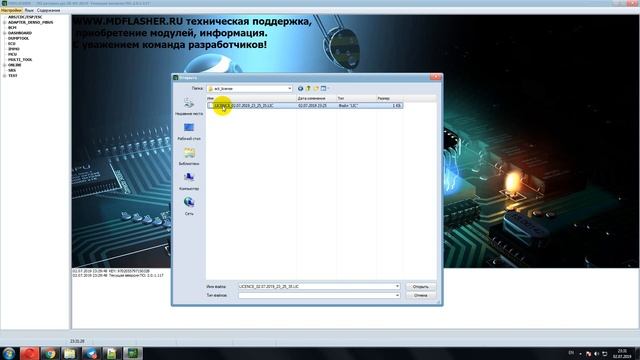
Task: Open the View menu icon in dialog
Action: tap(325, 89)
